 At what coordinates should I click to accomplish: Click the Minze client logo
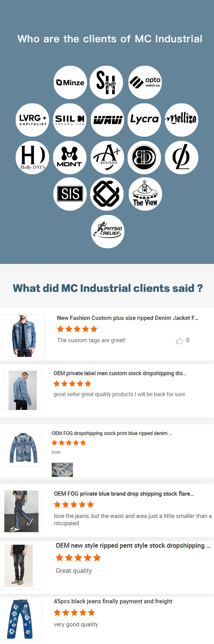pos(70,83)
